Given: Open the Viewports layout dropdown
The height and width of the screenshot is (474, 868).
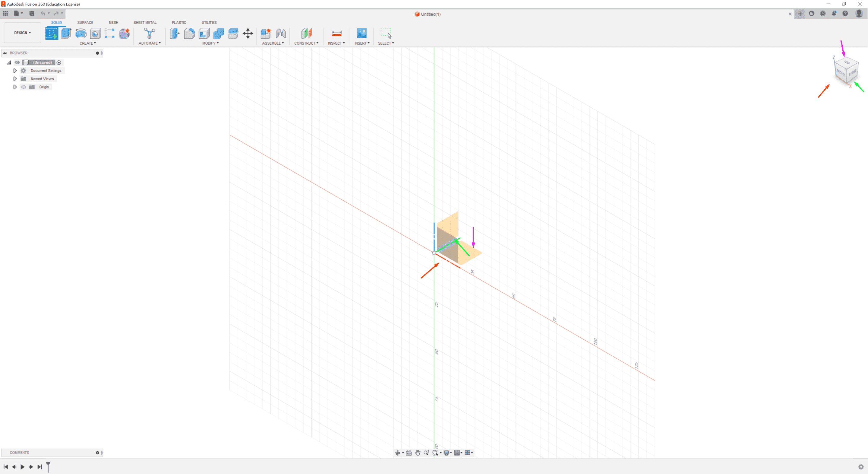Looking at the screenshot, I should [x=469, y=453].
